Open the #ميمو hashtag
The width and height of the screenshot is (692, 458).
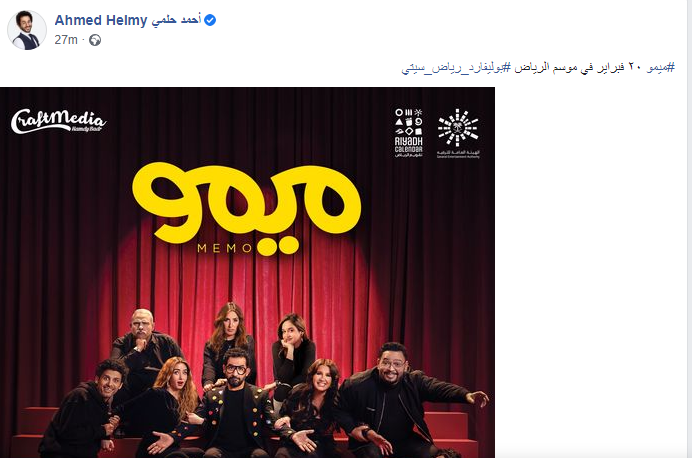[661, 67]
